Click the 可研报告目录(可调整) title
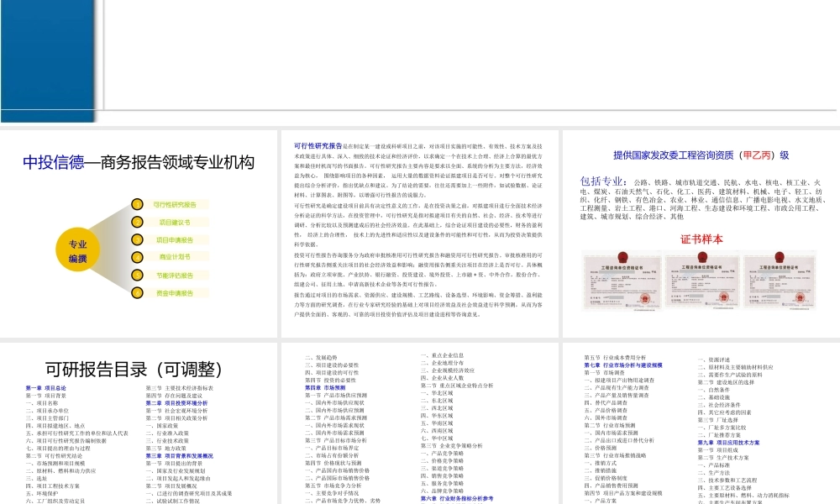The width and height of the screenshot is (840, 504). [134, 369]
